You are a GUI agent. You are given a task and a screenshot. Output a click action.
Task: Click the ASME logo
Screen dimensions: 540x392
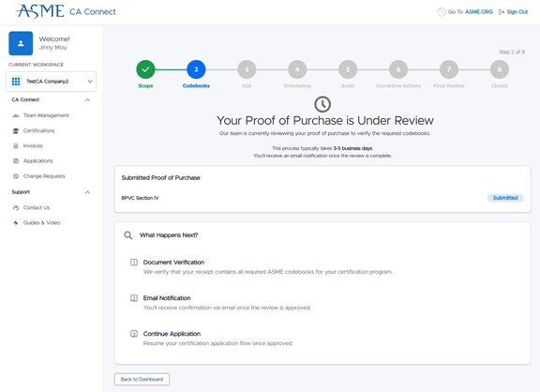[x=40, y=11]
